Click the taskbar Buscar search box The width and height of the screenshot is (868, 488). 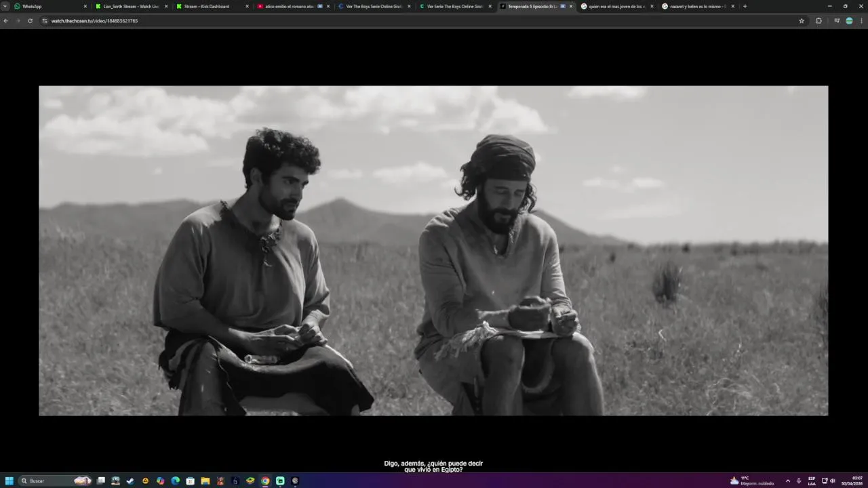[56, 481]
